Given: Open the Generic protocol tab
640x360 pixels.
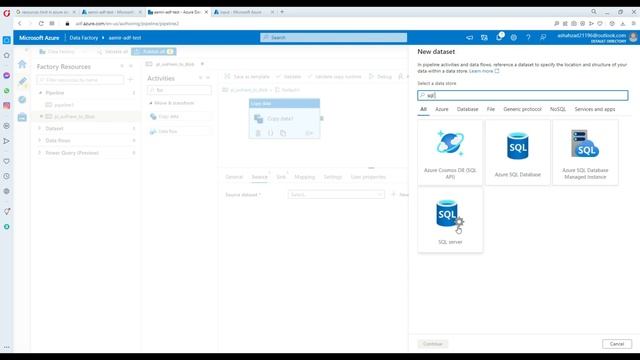Looking at the screenshot, I should point(522,109).
